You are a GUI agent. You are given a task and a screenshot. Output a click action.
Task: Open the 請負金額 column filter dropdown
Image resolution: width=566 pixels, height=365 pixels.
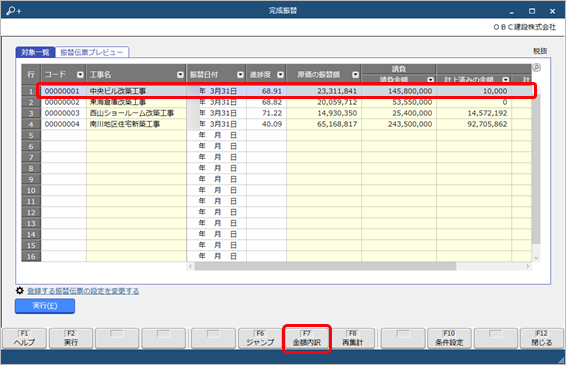click(x=430, y=79)
